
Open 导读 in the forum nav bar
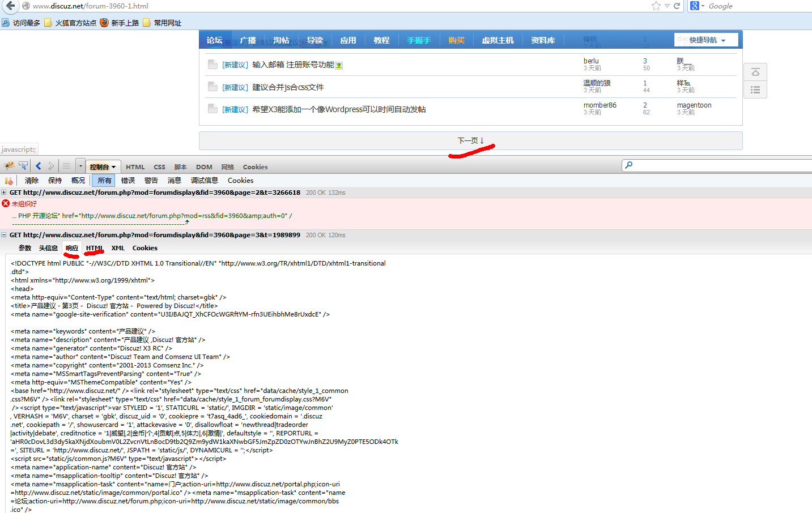314,40
